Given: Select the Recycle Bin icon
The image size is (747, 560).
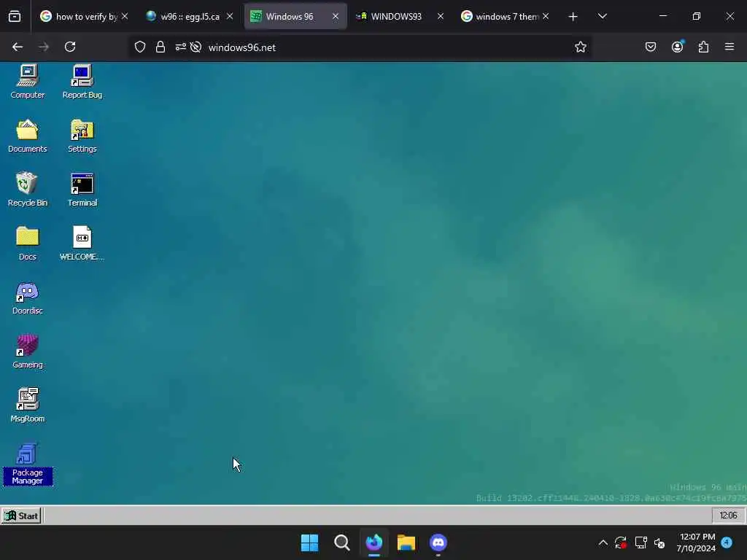Looking at the screenshot, I should tap(27, 190).
